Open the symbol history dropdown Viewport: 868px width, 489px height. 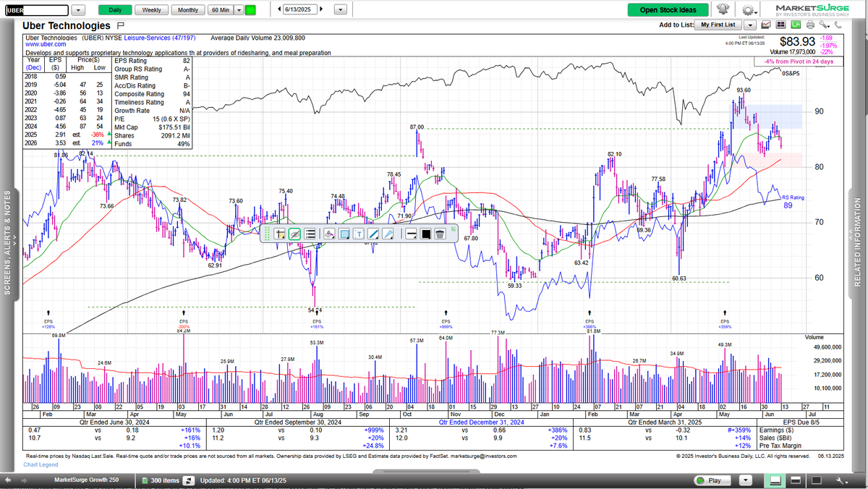coord(78,10)
